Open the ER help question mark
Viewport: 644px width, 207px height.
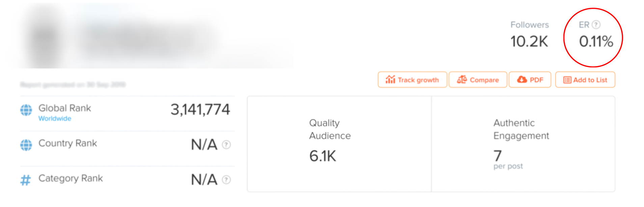(x=596, y=25)
